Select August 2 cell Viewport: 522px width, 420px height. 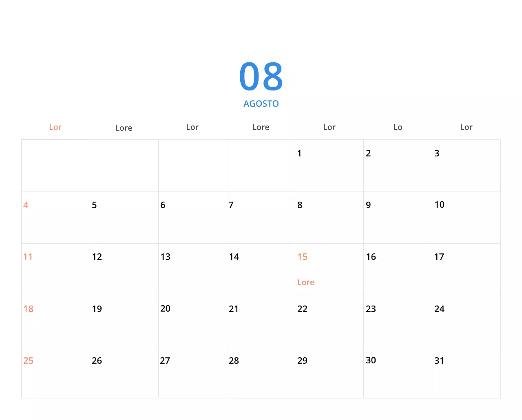tap(397, 165)
